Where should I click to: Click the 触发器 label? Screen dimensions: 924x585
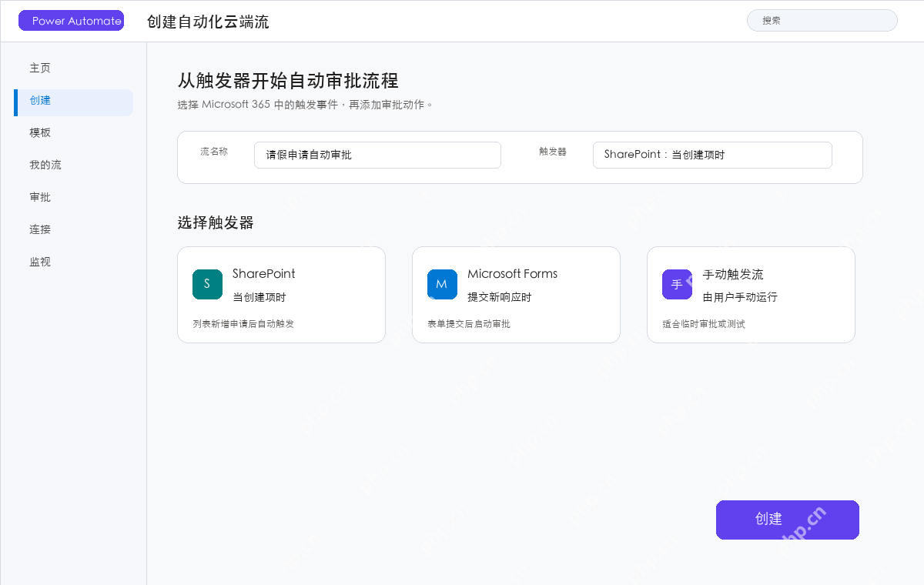click(553, 152)
